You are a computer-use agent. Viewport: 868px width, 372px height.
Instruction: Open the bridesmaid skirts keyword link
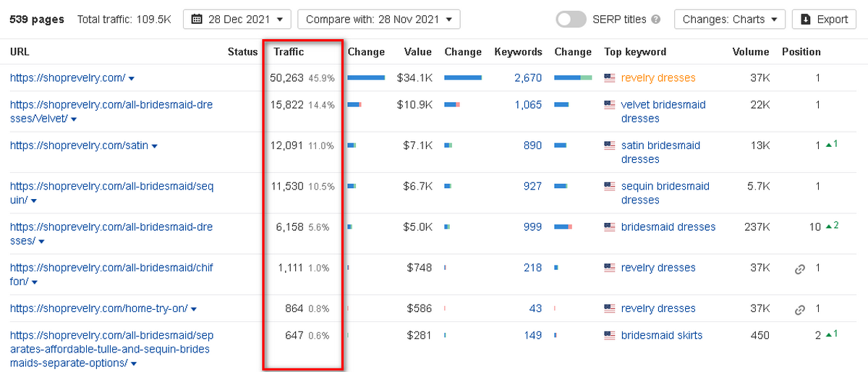[662, 335]
